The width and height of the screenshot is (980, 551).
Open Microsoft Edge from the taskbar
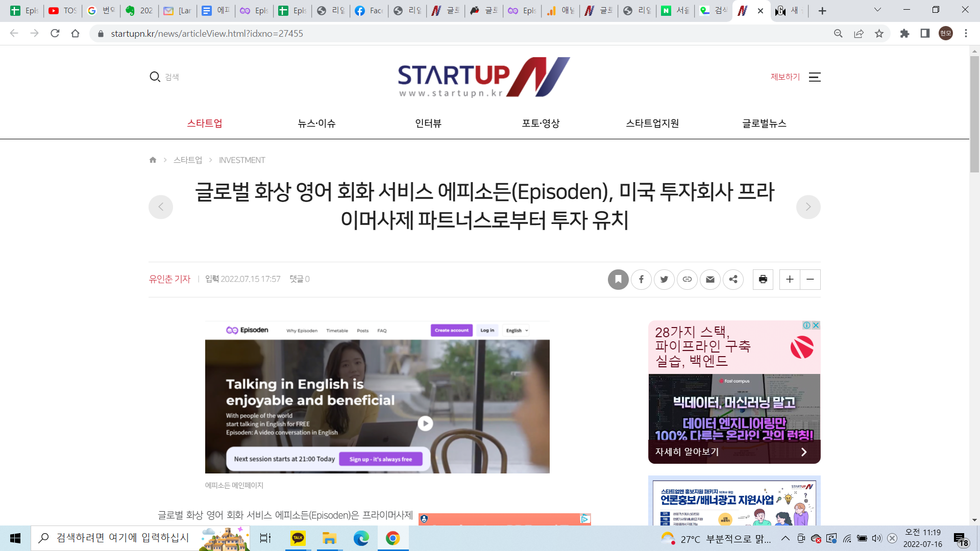[x=361, y=538]
